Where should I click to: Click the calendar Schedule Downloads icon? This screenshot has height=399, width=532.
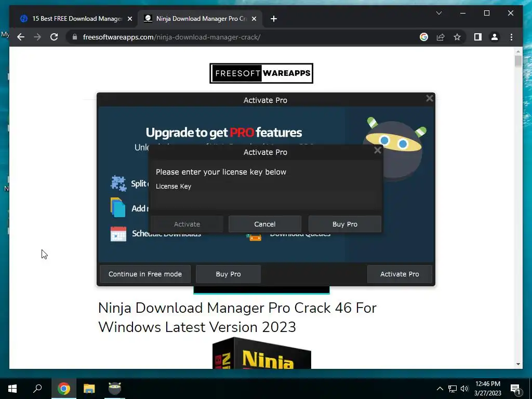point(118,234)
